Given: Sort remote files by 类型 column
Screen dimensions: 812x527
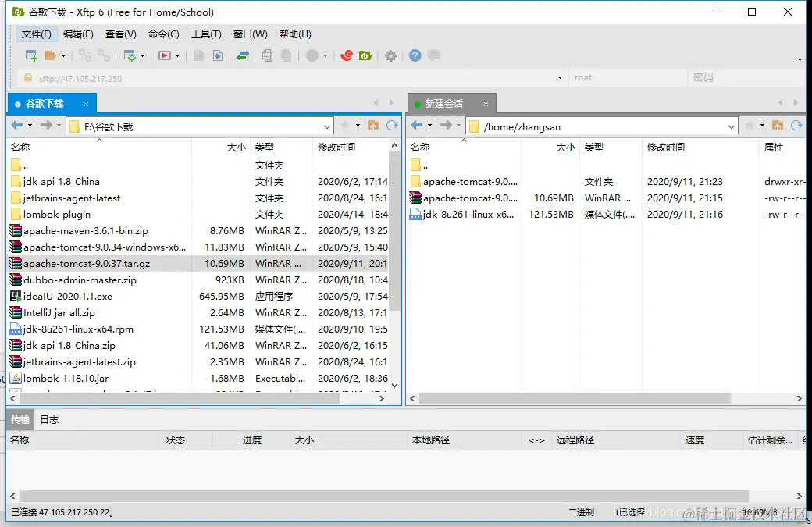Looking at the screenshot, I should click(x=611, y=148).
